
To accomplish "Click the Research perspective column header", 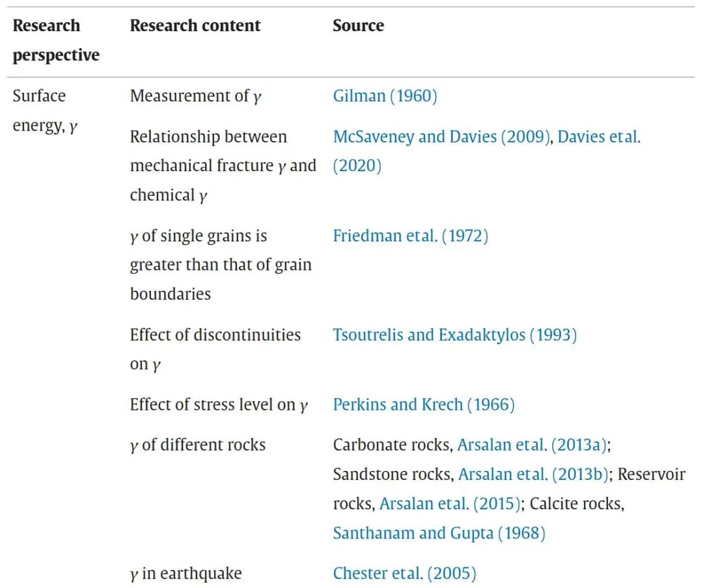I will 56,40.
